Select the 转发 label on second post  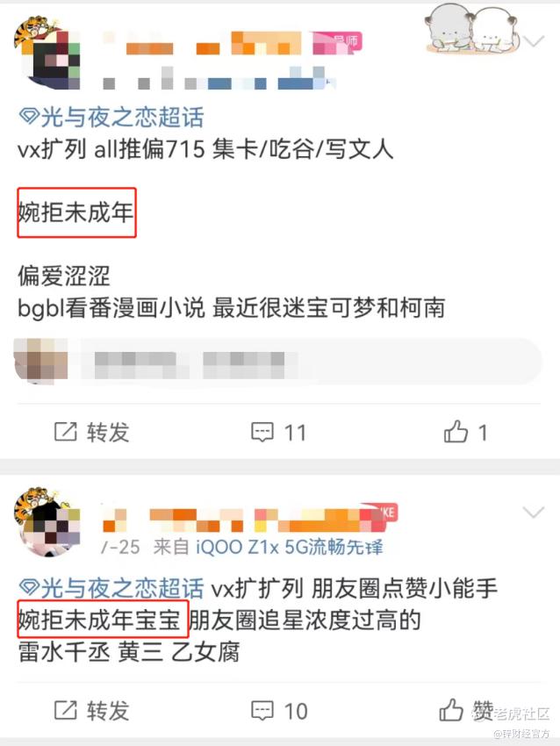108,710
